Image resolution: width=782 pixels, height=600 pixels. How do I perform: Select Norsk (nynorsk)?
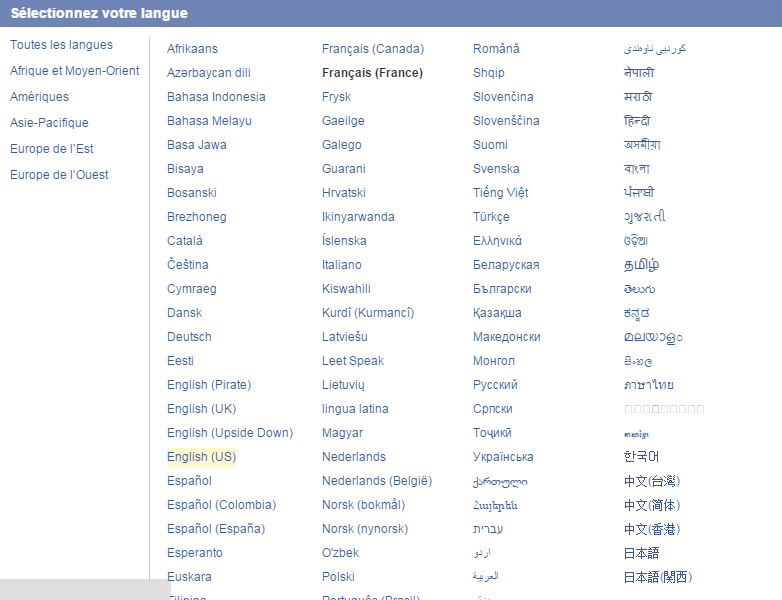pos(365,529)
